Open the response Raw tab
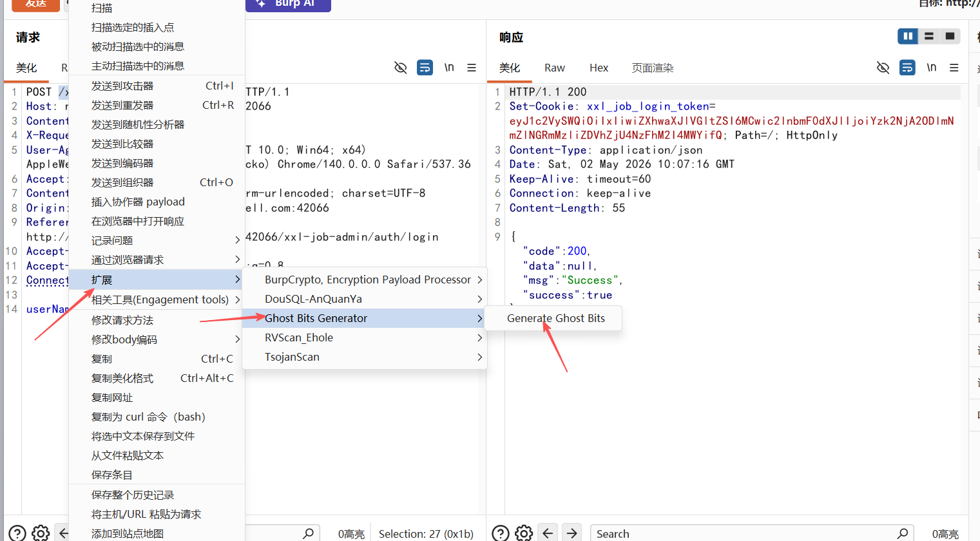 click(554, 68)
